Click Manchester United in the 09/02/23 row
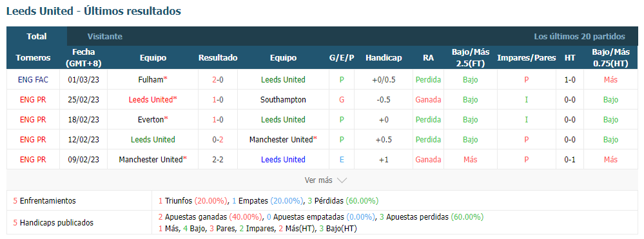 [151, 159]
